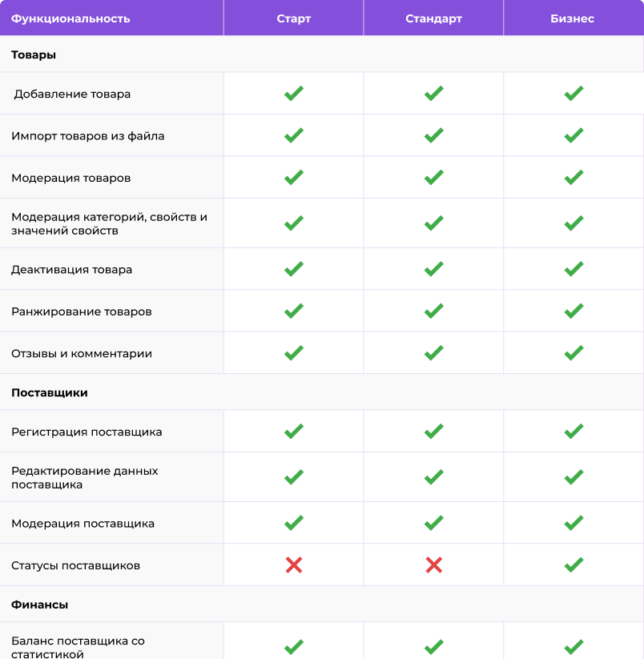Screen dimensions: 644x659
Task: Click the Товары section heading
Action: coord(34,55)
